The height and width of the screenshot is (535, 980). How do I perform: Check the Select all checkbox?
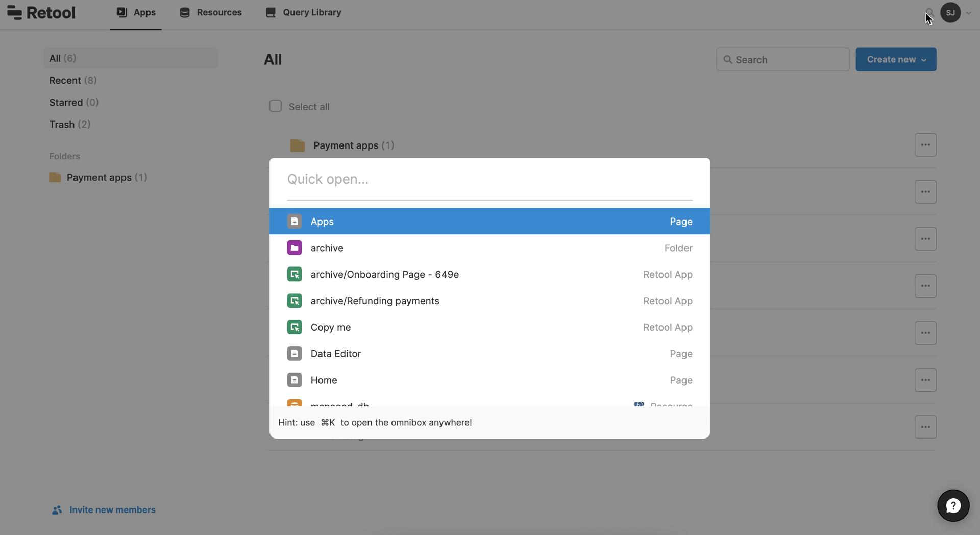(275, 106)
